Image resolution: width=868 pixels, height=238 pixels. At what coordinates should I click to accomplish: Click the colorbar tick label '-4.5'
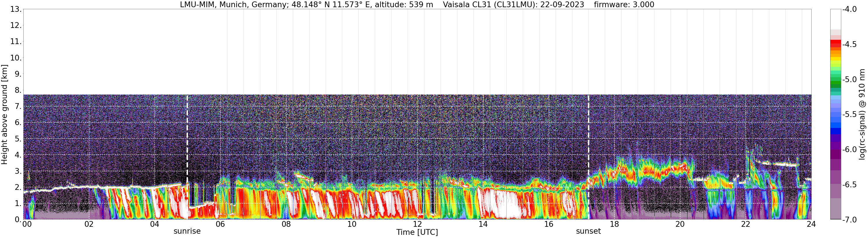(x=849, y=44)
